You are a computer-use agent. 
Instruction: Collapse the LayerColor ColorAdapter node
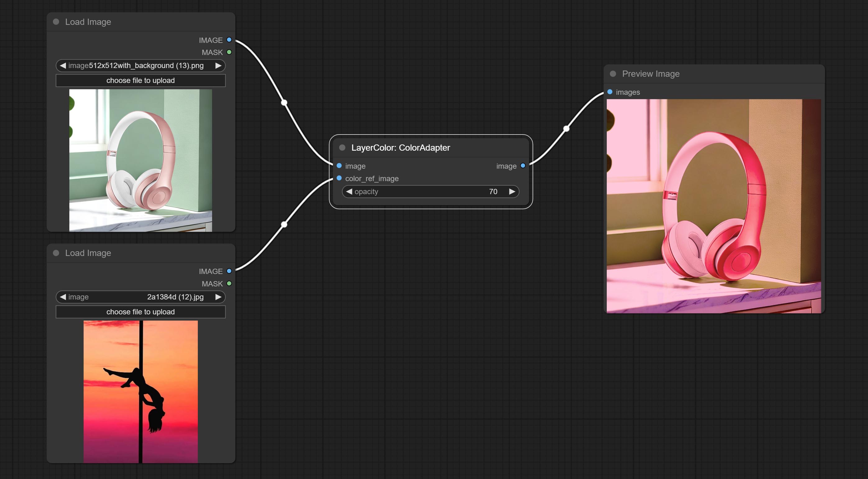tap(342, 148)
